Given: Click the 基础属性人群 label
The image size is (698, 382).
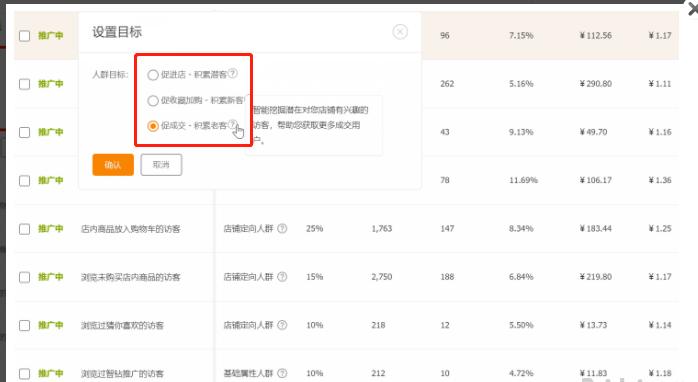Looking at the screenshot, I should pos(248,373).
